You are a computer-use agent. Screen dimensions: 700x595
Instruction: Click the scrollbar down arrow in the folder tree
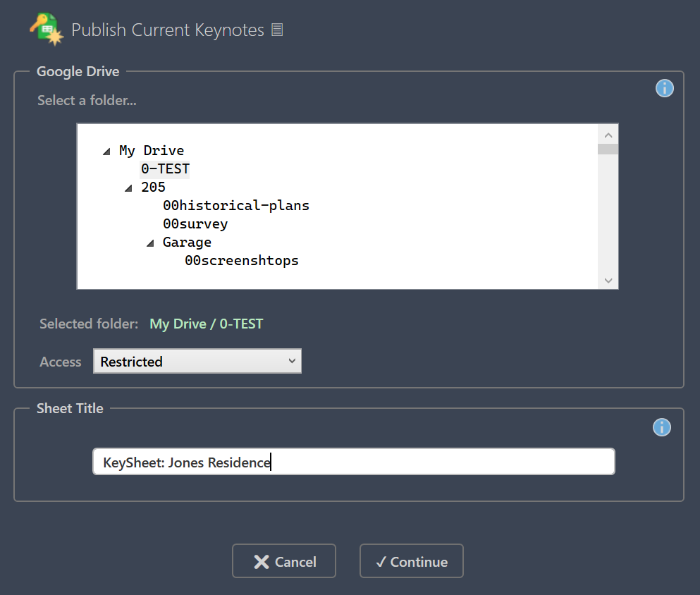coord(607,280)
